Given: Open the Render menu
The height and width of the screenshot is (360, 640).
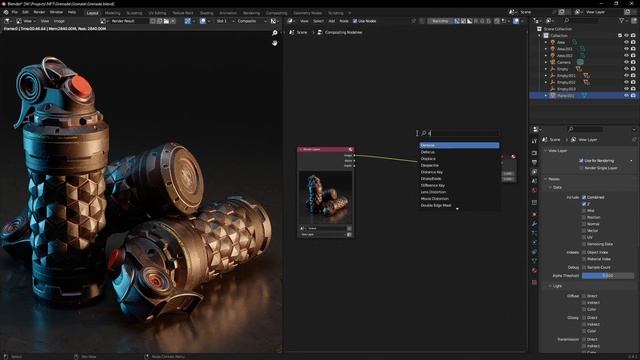Looking at the screenshot, I should (39, 12).
